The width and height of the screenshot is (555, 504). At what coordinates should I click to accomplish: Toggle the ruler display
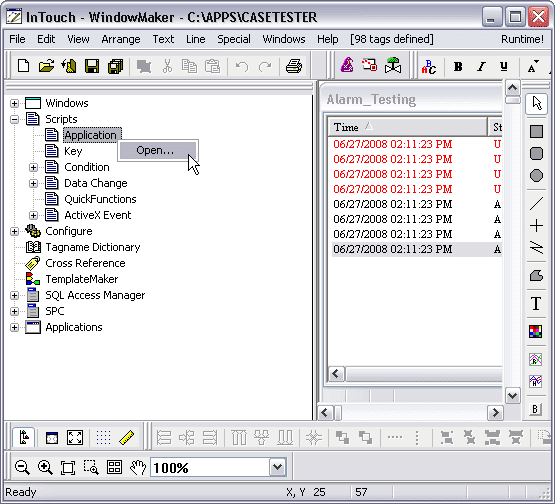126,437
